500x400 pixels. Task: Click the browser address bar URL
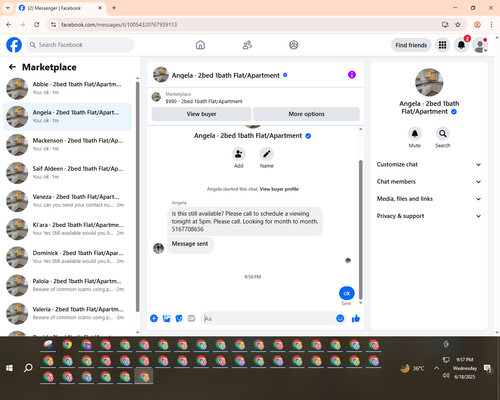[x=119, y=25]
